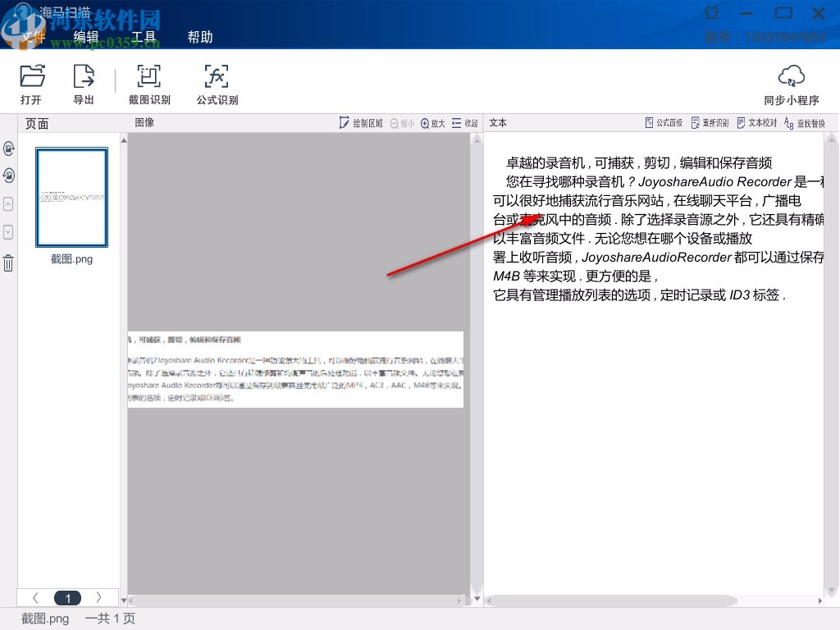Viewport: 840px width, 630px height.
Task: Select the 截图.png page thumbnail
Action: [x=71, y=197]
